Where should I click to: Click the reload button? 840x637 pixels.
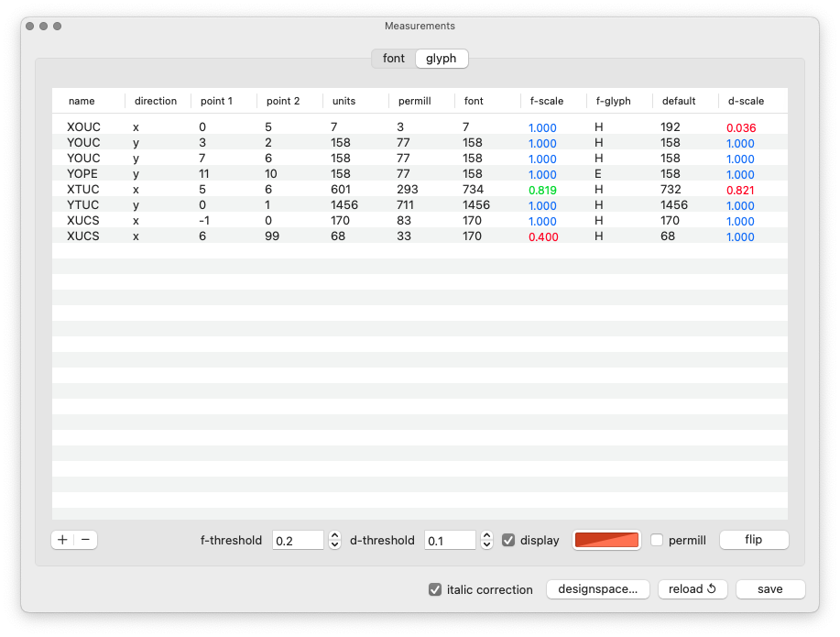[692, 589]
